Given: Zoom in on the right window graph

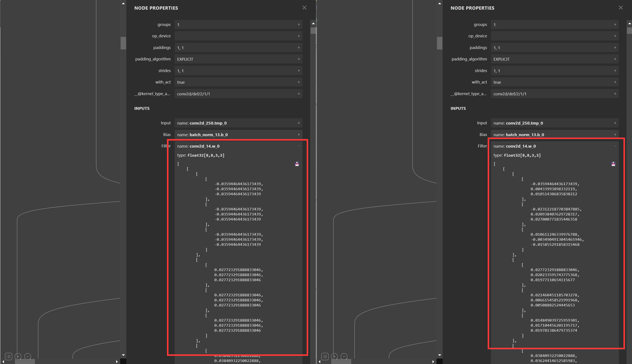Looking at the screenshot, I should pos(334,356).
